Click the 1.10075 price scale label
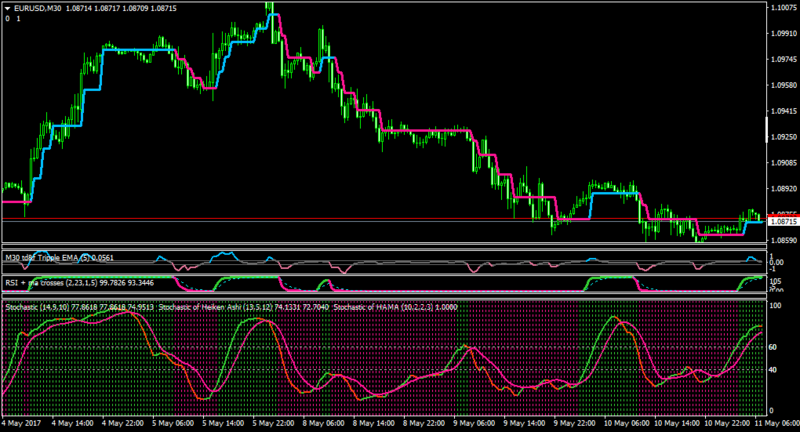 point(783,8)
